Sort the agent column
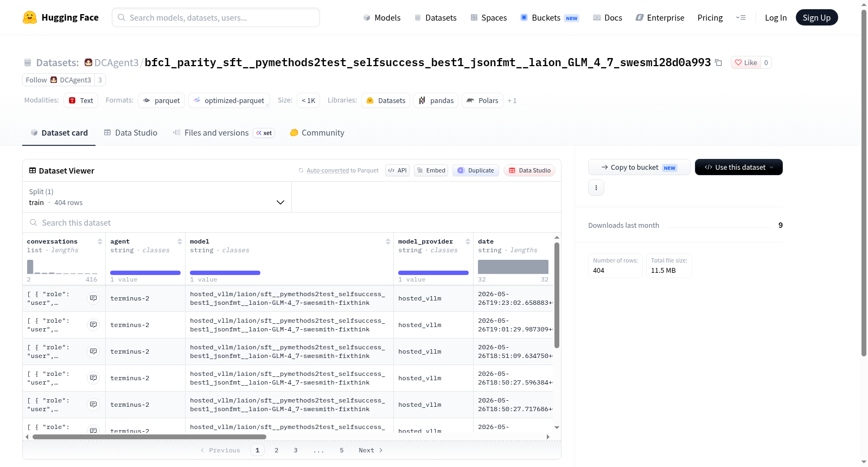This screenshot has width=868, height=467. pos(180,241)
